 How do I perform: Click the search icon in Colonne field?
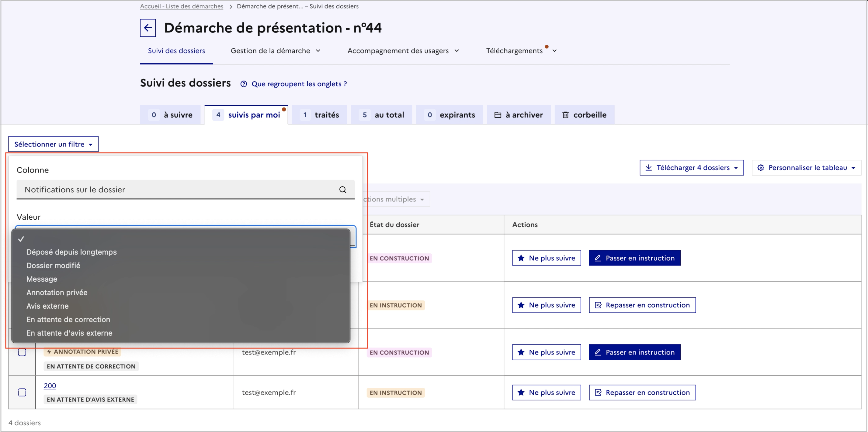point(342,190)
